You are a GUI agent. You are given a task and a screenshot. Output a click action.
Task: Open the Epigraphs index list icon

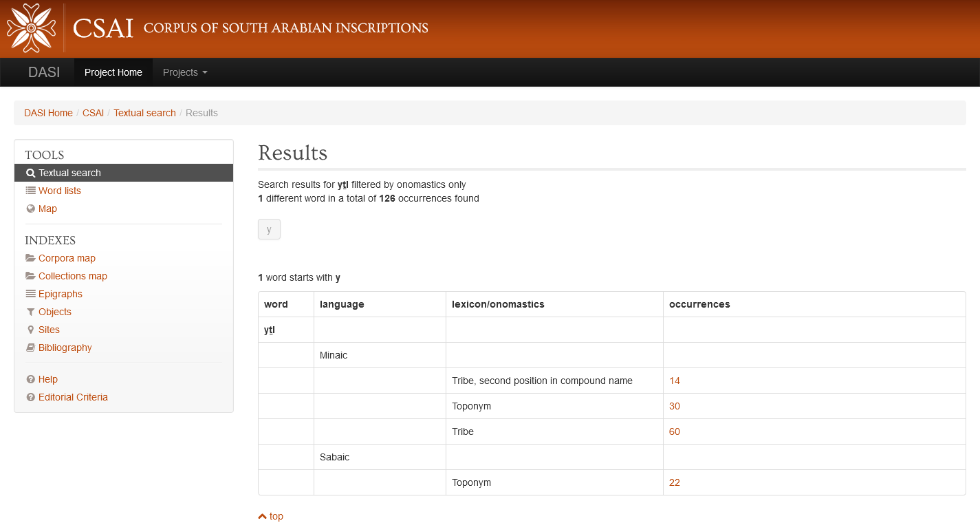(30, 294)
